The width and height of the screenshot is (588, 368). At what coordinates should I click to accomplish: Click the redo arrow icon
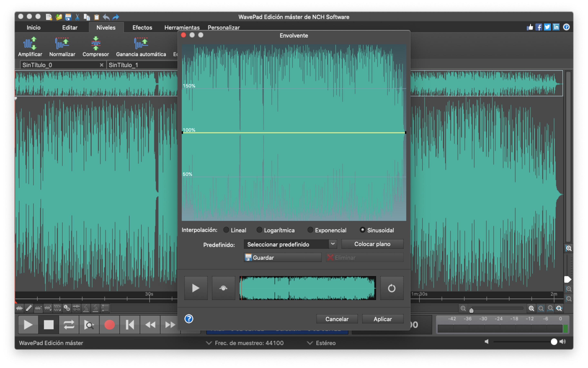click(x=116, y=17)
